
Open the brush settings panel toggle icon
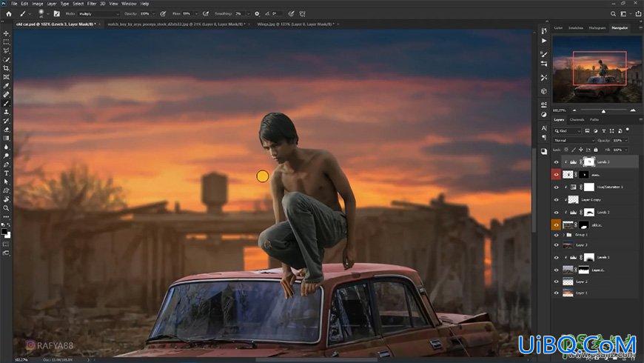click(57, 13)
